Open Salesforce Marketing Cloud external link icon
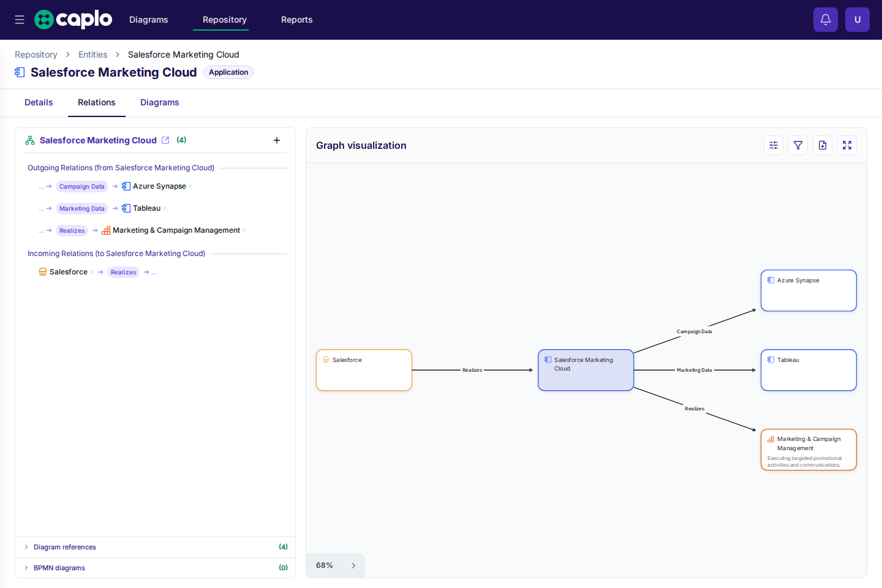This screenshot has width=882, height=588. (165, 140)
